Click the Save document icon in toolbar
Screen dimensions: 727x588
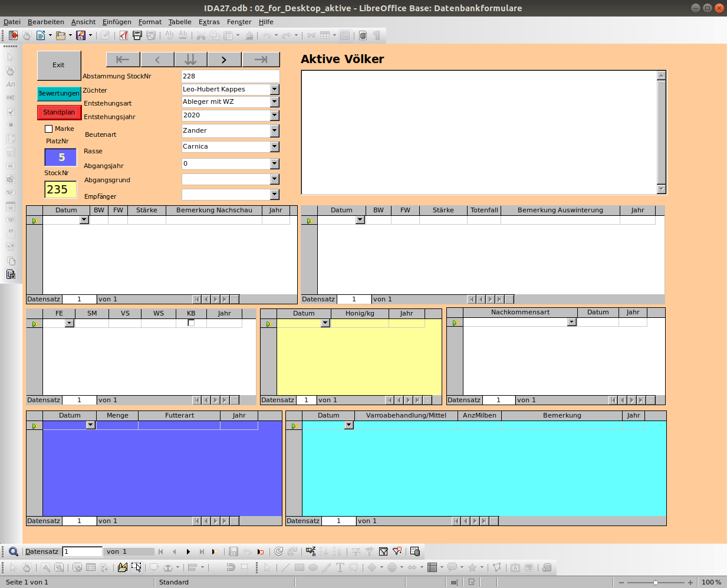pyautogui.click(x=81, y=35)
